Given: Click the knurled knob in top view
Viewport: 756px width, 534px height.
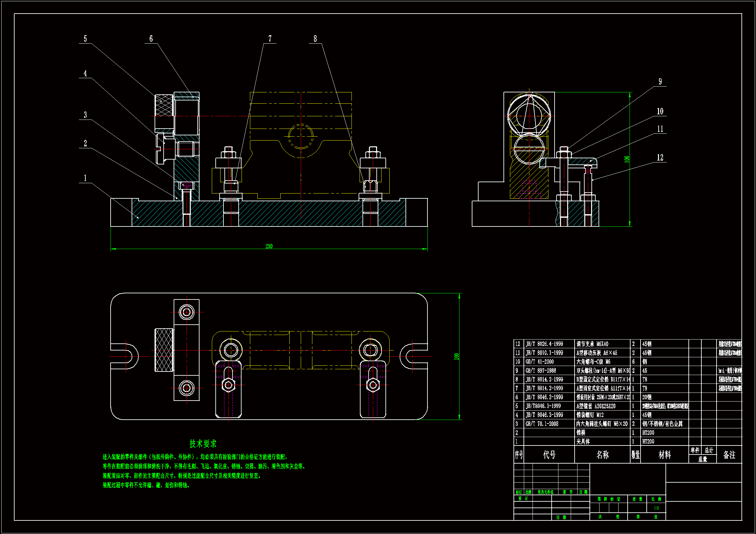Looking at the screenshot, I should coord(164,350).
